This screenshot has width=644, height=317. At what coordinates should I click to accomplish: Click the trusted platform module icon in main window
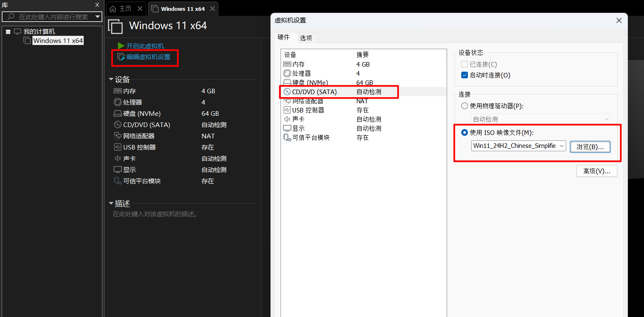[117, 181]
